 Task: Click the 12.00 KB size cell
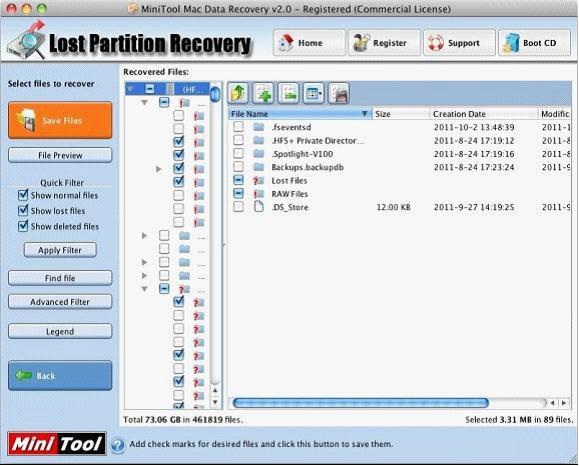(393, 207)
